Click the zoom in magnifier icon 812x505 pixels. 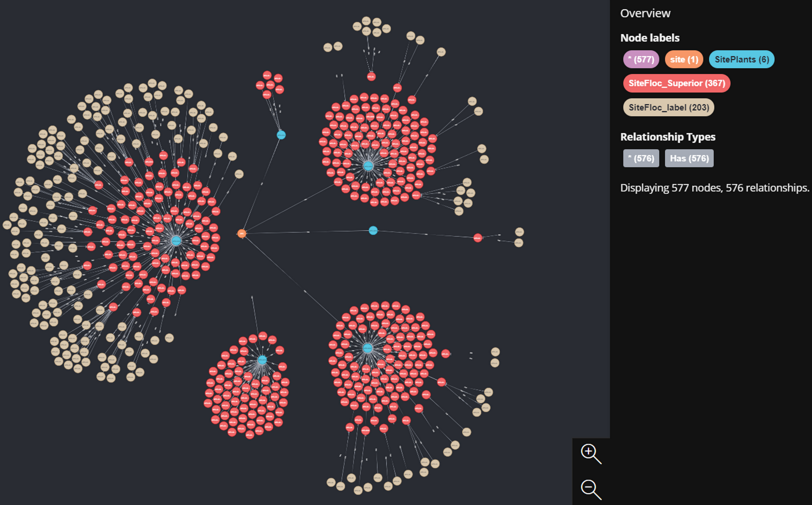coord(590,453)
